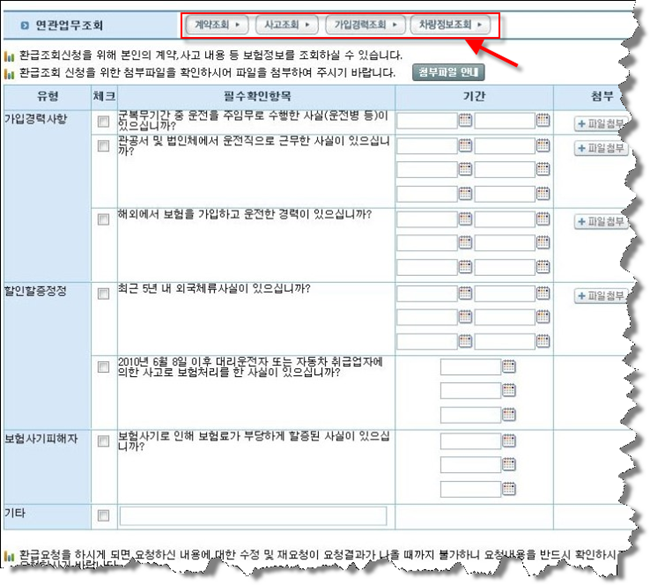This screenshot has width=650, height=585.
Task: Open second calendar icon of 대리운전자 question
Action: [x=509, y=390]
